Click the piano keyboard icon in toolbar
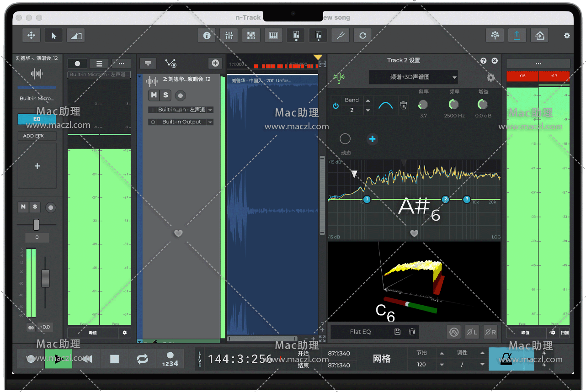Screen dimensions: 586x392 pyautogui.click(x=273, y=36)
